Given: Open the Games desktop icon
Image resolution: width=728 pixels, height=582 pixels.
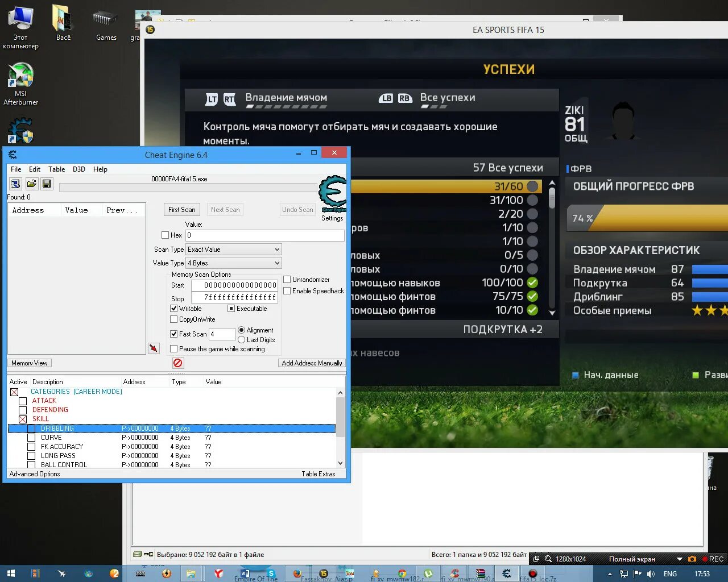Looking at the screenshot, I should point(106,25).
